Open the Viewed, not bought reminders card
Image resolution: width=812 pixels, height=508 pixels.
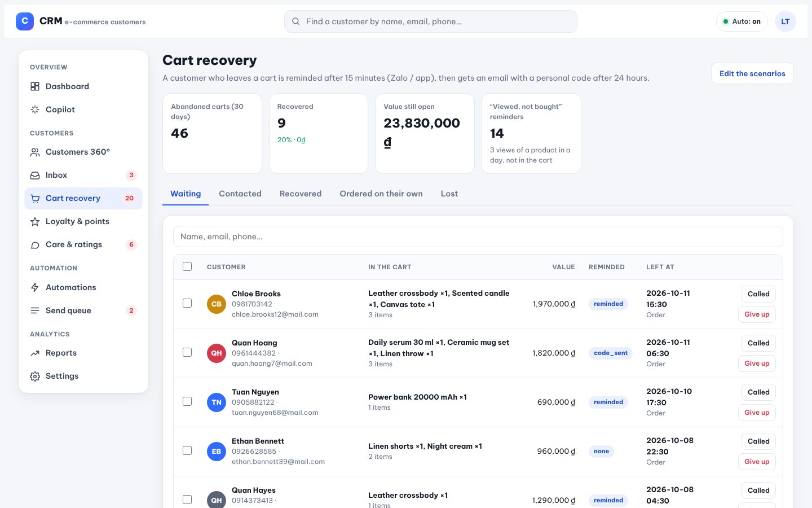[531, 133]
